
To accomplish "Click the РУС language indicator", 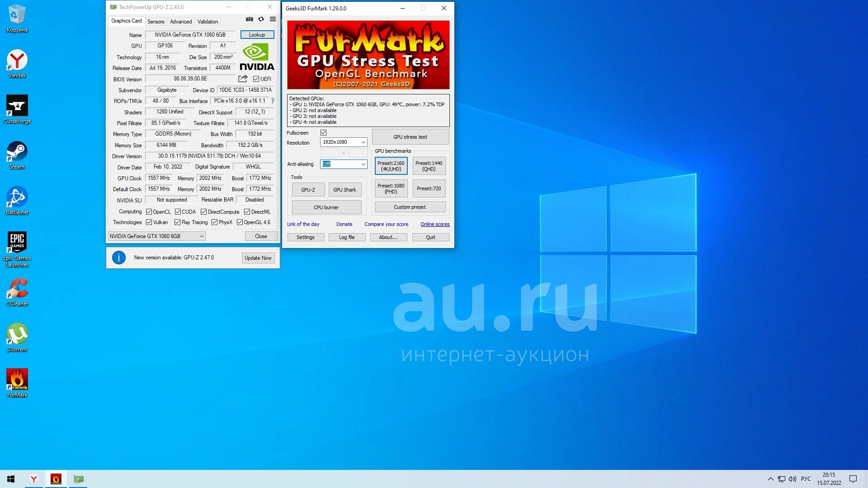I will pyautogui.click(x=806, y=479).
